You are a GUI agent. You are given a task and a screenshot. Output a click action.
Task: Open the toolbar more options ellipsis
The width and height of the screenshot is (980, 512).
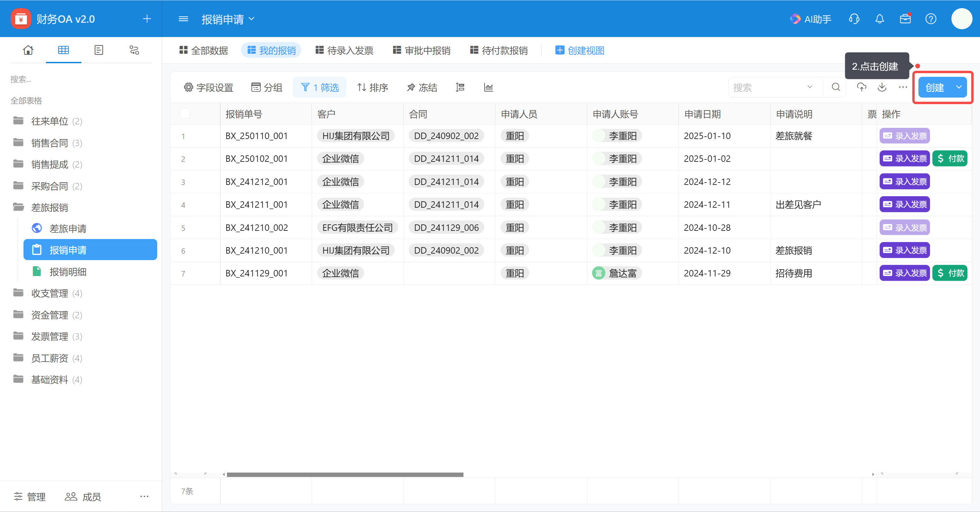[x=903, y=87]
